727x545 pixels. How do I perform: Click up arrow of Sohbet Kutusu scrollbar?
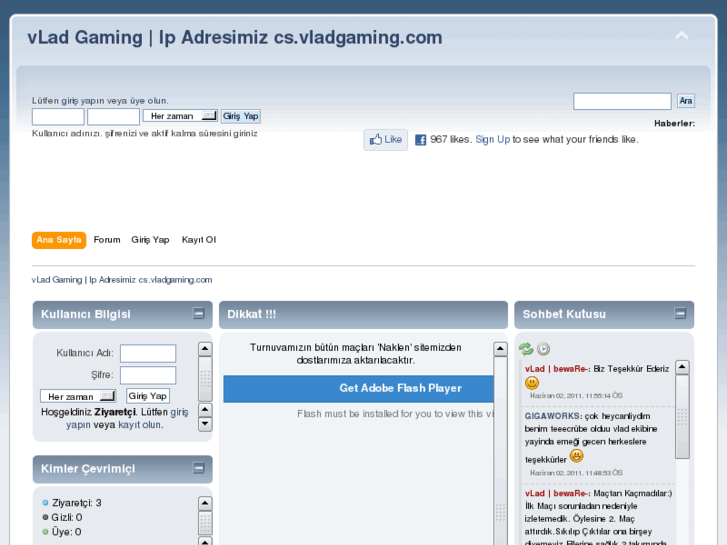(682, 367)
